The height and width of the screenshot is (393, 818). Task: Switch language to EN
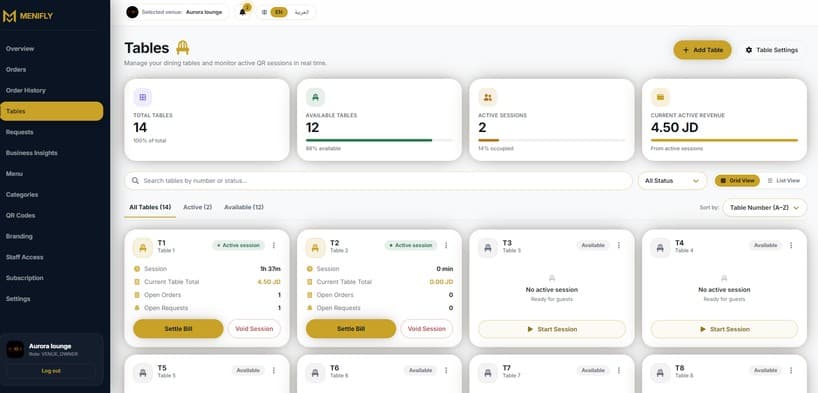(279, 12)
